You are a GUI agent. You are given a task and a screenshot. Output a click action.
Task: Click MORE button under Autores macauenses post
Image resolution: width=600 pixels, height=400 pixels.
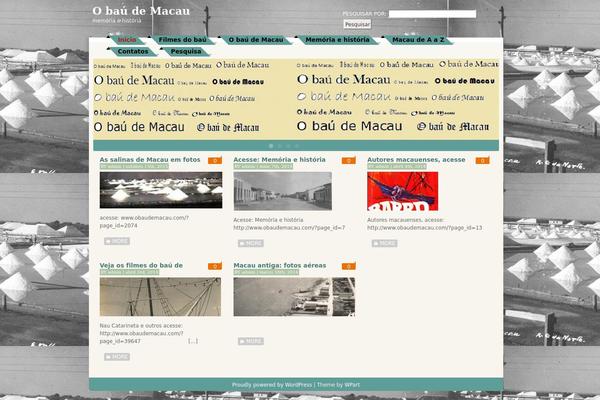(384, 243)
